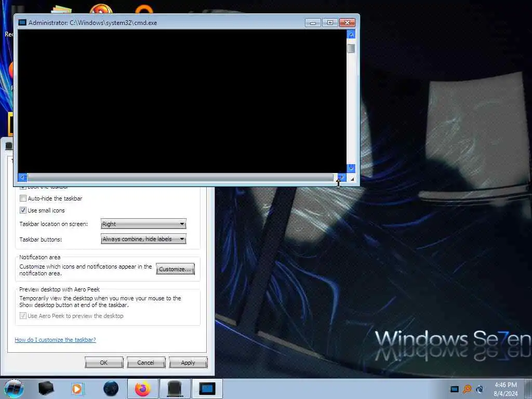Image resolution: width=532 pixels, height=399 pixels.
Task: Click the monitor icon in system tray
Action: coord(454,389)
